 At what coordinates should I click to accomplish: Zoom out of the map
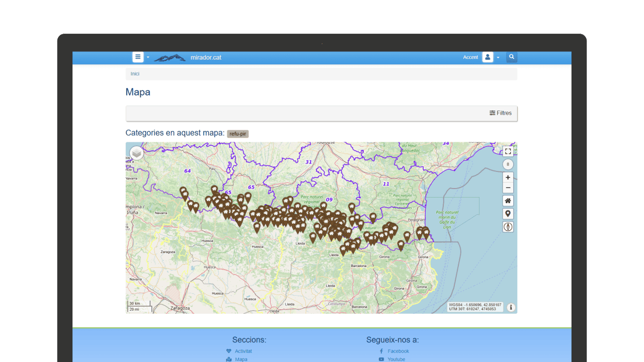click(508, 188)
